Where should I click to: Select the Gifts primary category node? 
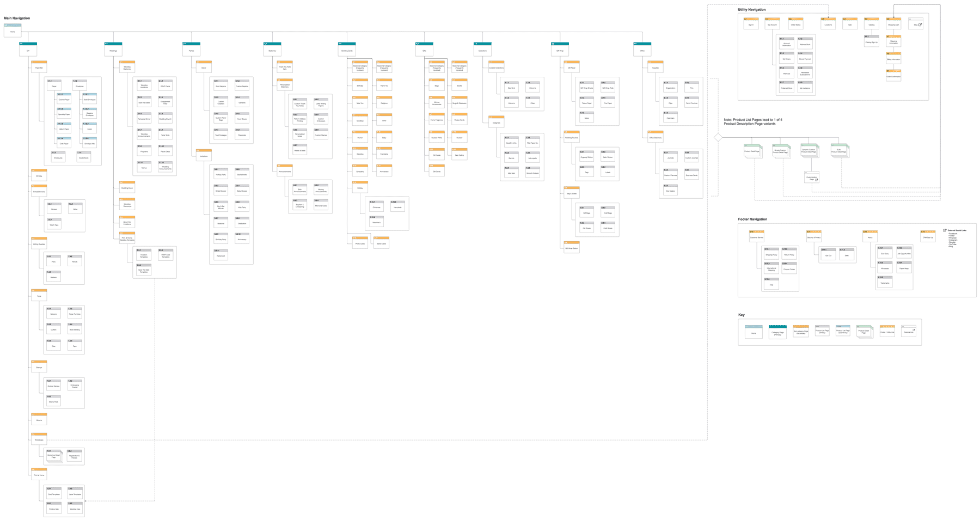click(424, 49)
